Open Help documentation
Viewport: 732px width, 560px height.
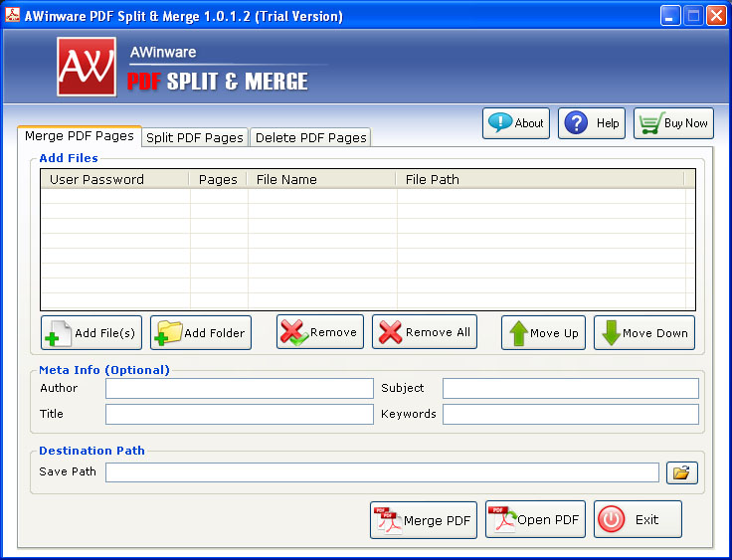click(592, 123)
